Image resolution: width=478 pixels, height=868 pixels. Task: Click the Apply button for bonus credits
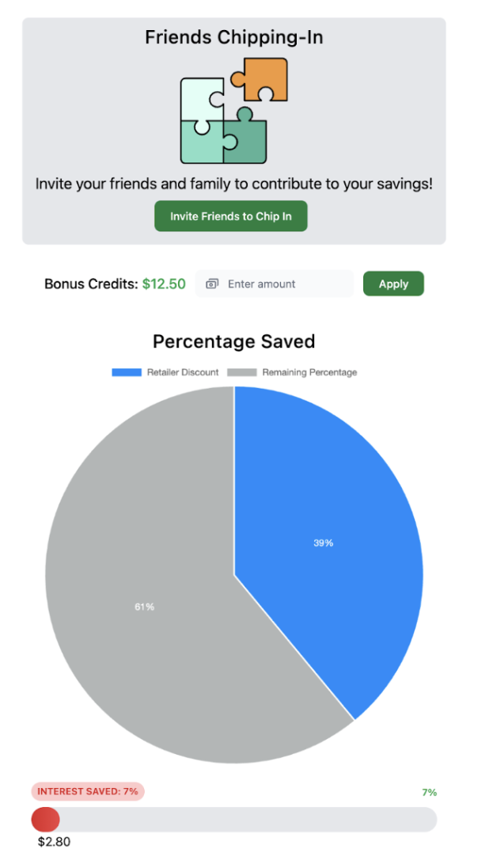point(393,283)
